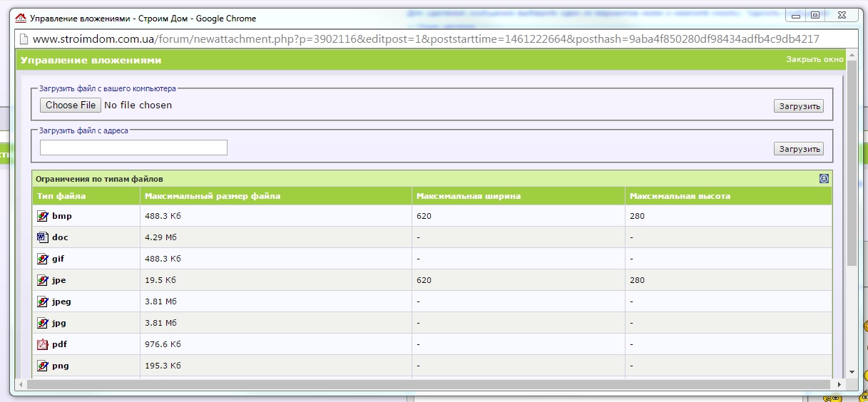Click the Choose File button
Image resolution: width=868 pixels, height=402 pixels.
70,105
